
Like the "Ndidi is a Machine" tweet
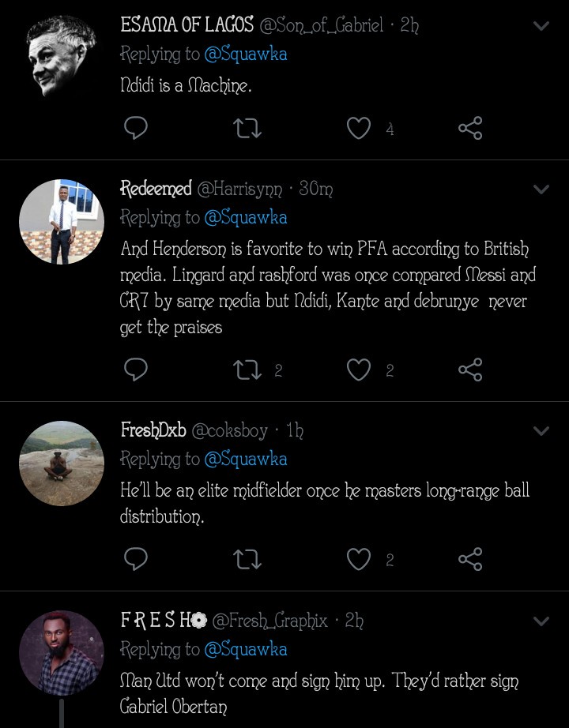[x=359, y=128]
